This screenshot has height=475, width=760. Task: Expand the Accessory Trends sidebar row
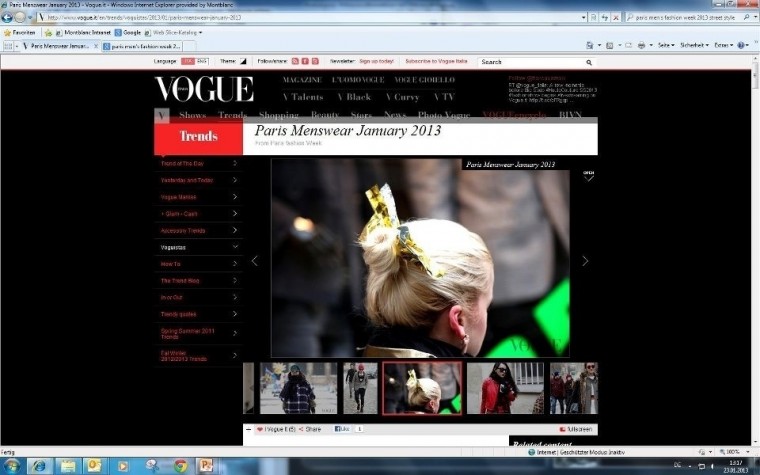point(198,231)
